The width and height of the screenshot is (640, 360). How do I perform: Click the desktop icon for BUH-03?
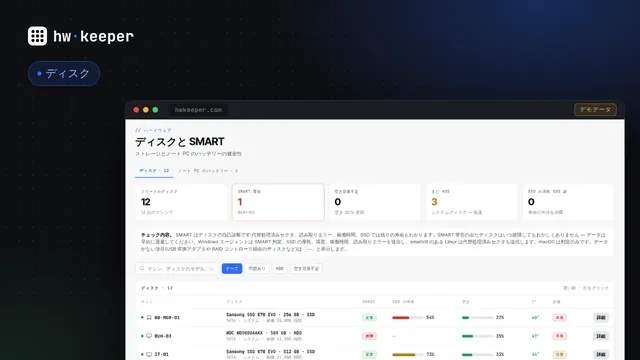tap(149, 336)
